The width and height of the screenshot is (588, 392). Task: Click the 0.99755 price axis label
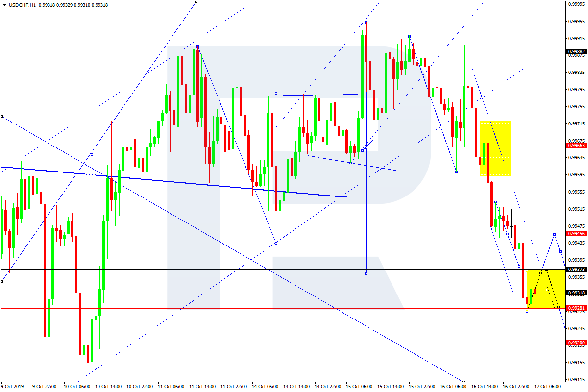click(x=576, y=107)
